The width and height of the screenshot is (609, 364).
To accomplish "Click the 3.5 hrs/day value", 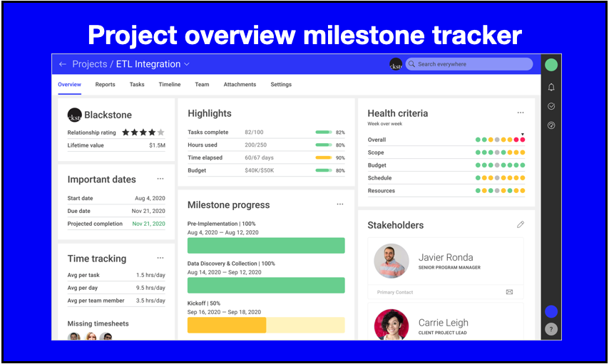I will click(150, 301).
